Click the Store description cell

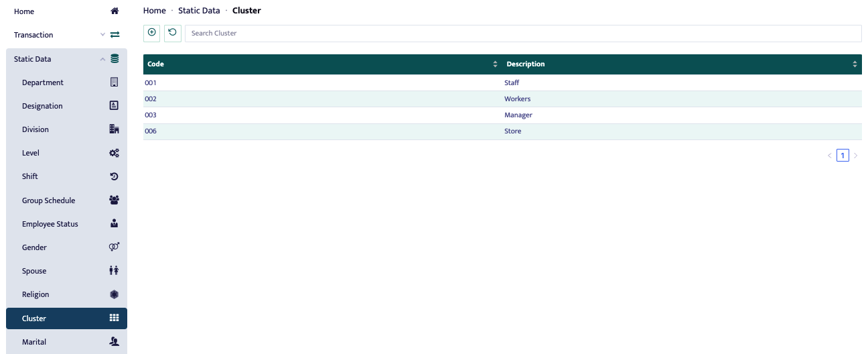point(682,131)
